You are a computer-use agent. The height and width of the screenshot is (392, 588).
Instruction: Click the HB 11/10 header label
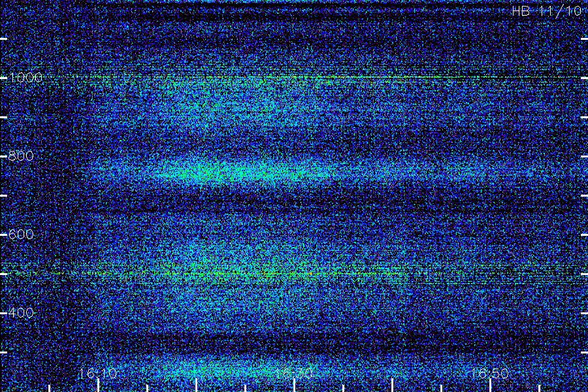tap(547, 11)
